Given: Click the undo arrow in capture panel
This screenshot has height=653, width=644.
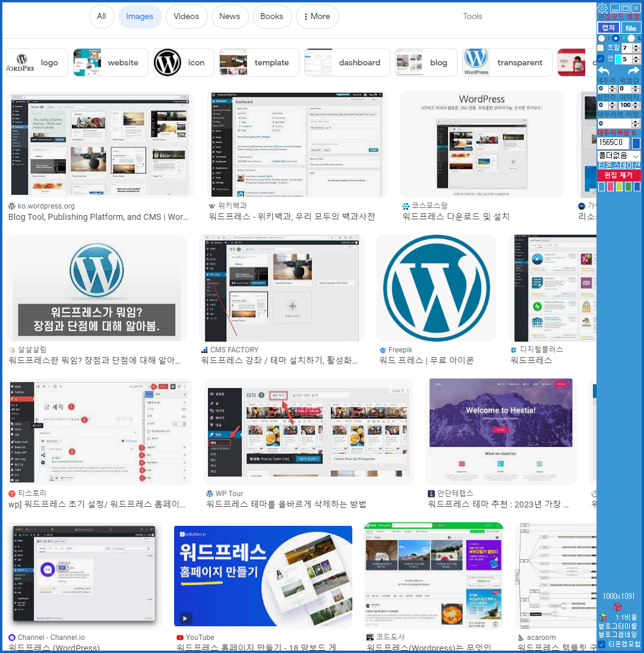Looking at the screenshot, I should click(604, 71).
